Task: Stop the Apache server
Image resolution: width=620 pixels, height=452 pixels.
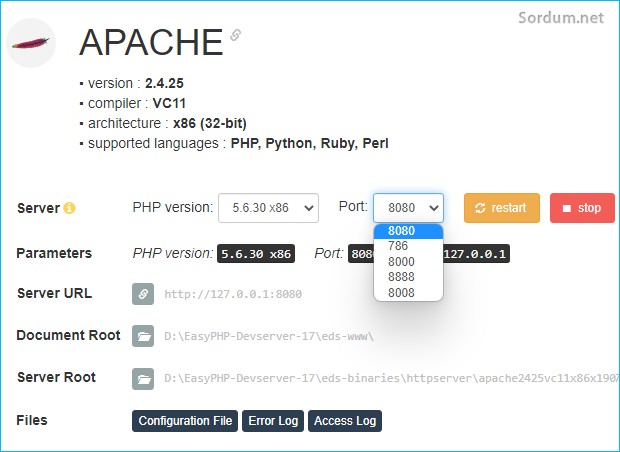Action: click(582, 208)
